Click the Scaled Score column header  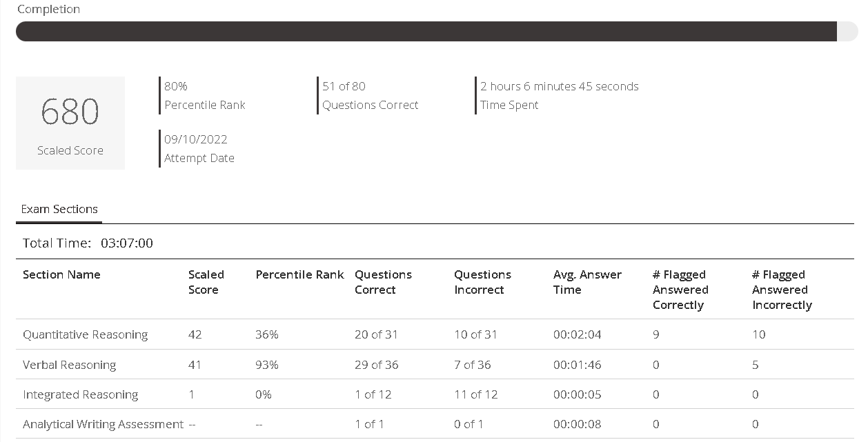pos(206,282)
